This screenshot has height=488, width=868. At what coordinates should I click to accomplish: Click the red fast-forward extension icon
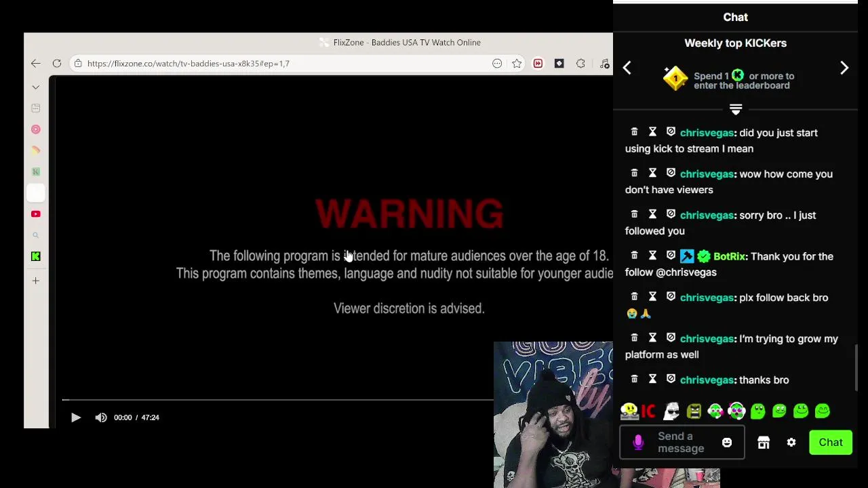pyautogui.click(x=538, y=64)
